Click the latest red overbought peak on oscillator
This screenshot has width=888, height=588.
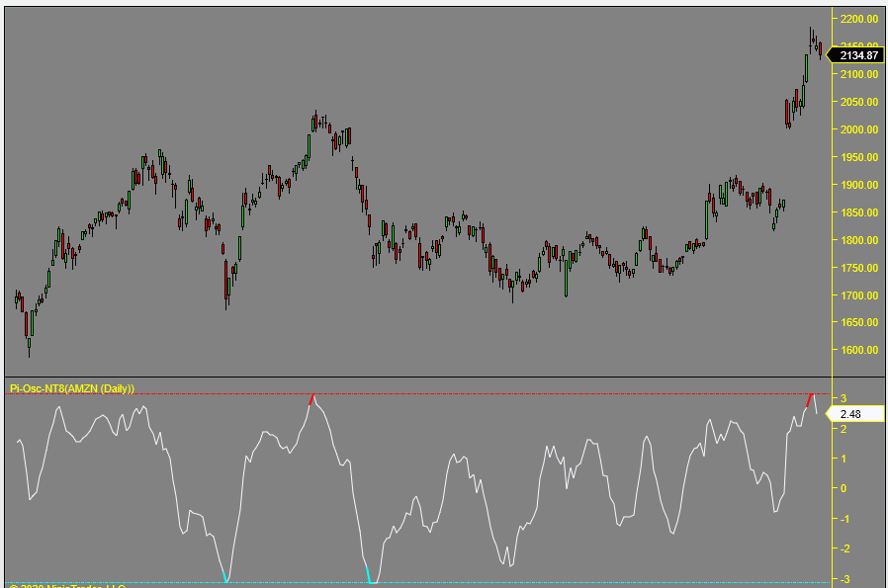(811, 398)
